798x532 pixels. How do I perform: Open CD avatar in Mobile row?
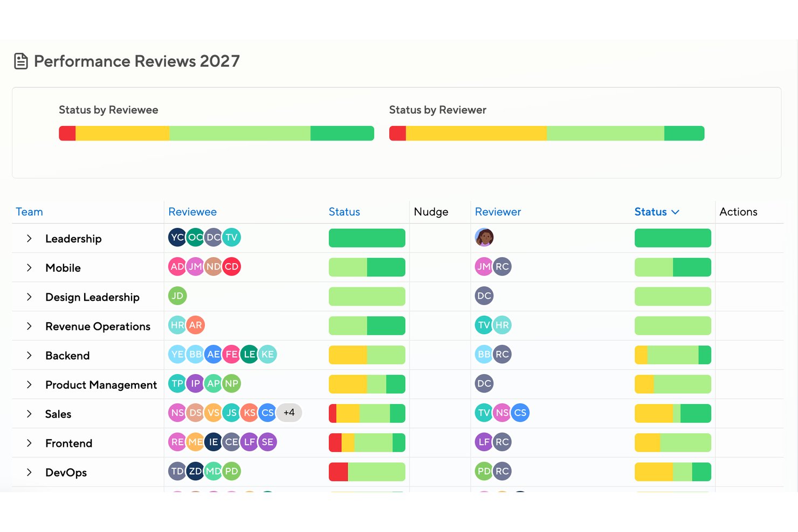231,266
